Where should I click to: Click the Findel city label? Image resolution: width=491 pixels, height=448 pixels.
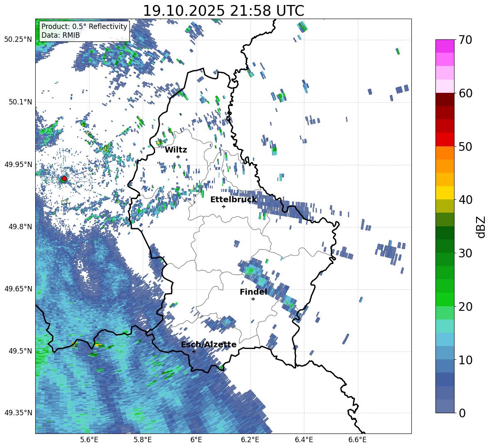[253, 292]
